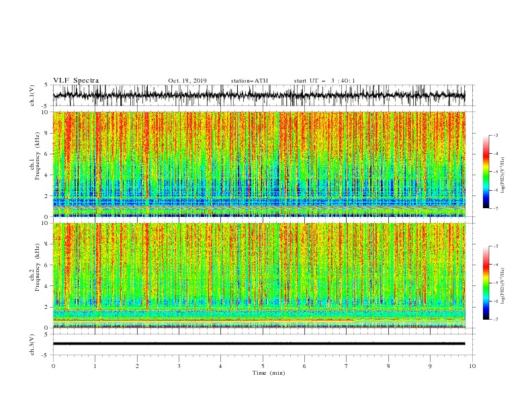532x411 pixels.
Task: Click the "8" tick label on the time axis
Action: pyautogui.click(x=388, y=366)
